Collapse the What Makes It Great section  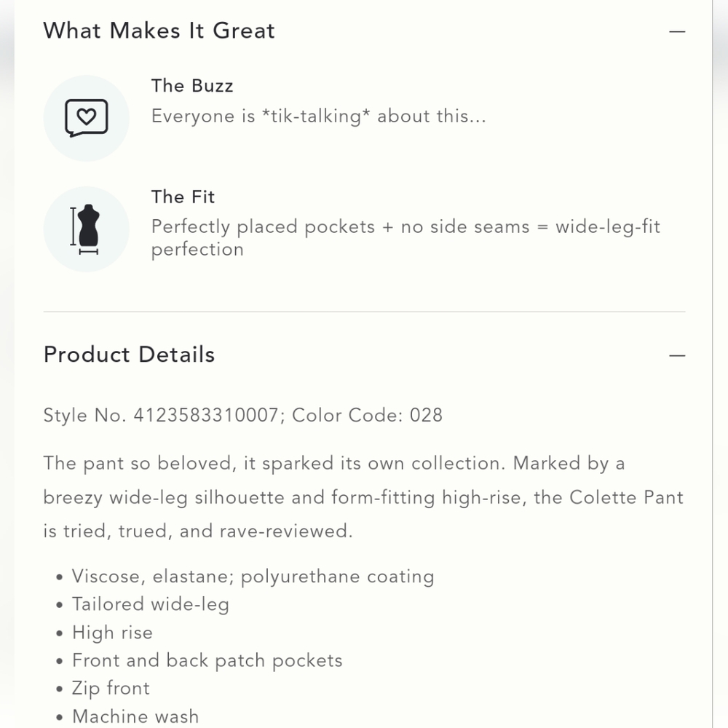677,31
